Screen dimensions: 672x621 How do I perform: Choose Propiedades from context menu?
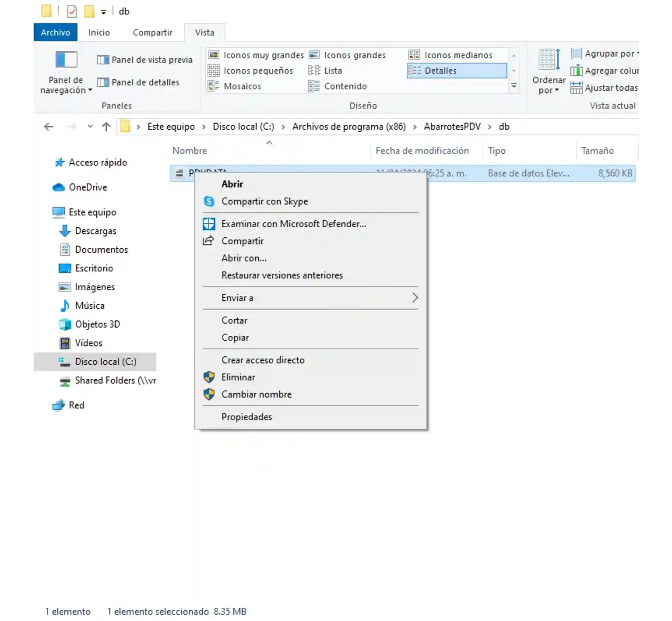[310, 417]
